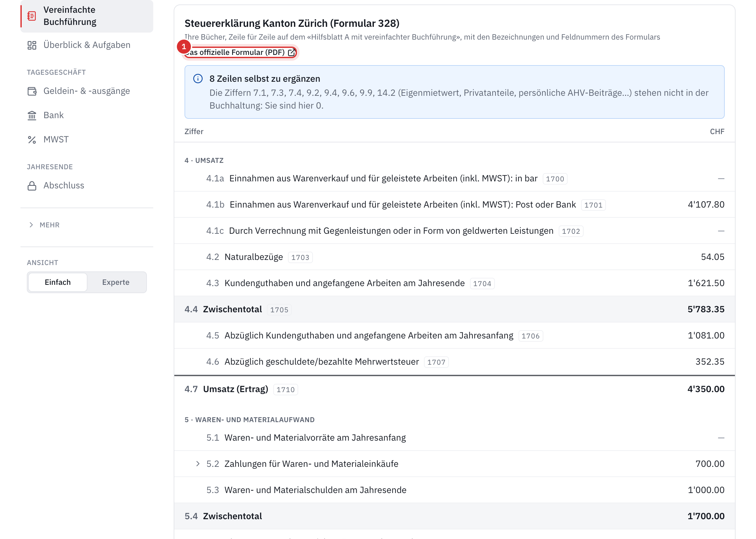Click the field number badge 1700
The image size is (756, 539).
coord(555,179)
